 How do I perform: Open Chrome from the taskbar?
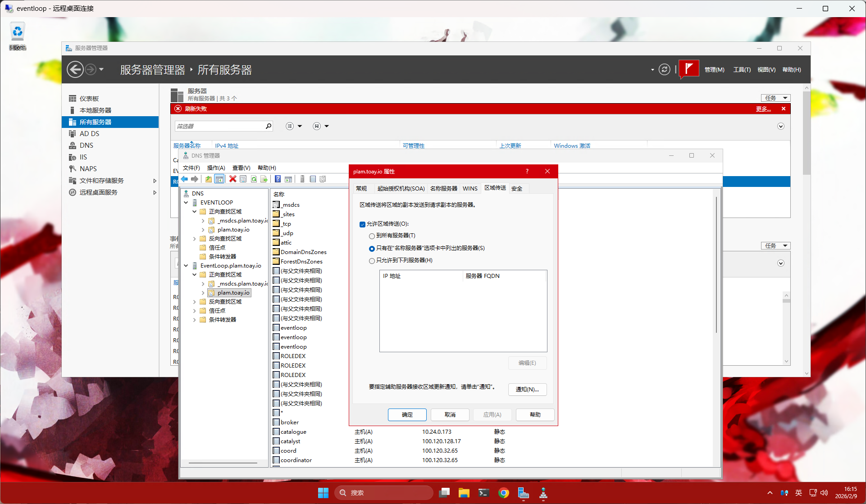504,493
